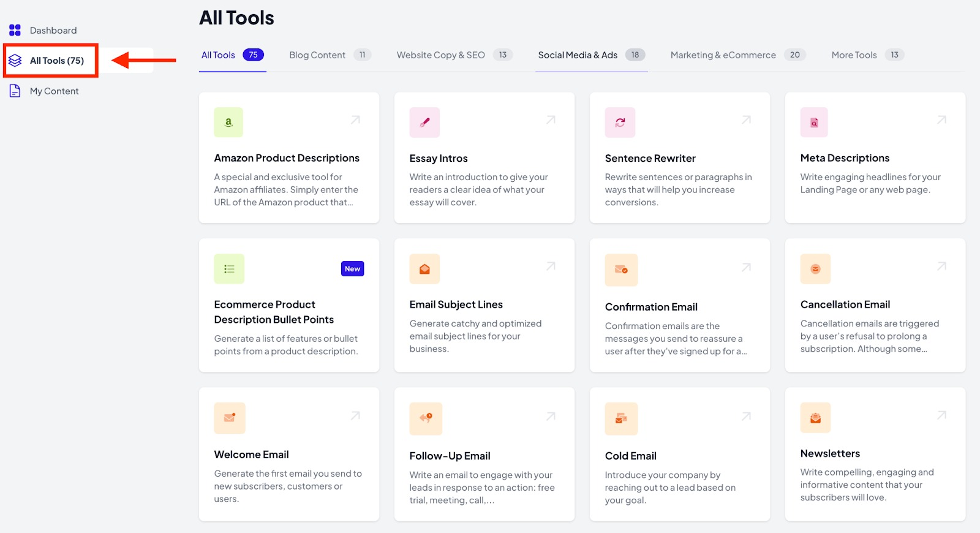Click the Essay Intros pen icon
The height and width of the screenshot is (533, 980).
[x=424, y=123]
